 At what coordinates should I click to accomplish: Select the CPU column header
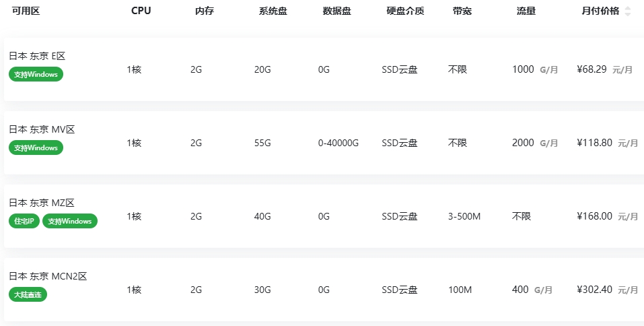(141, 11)
